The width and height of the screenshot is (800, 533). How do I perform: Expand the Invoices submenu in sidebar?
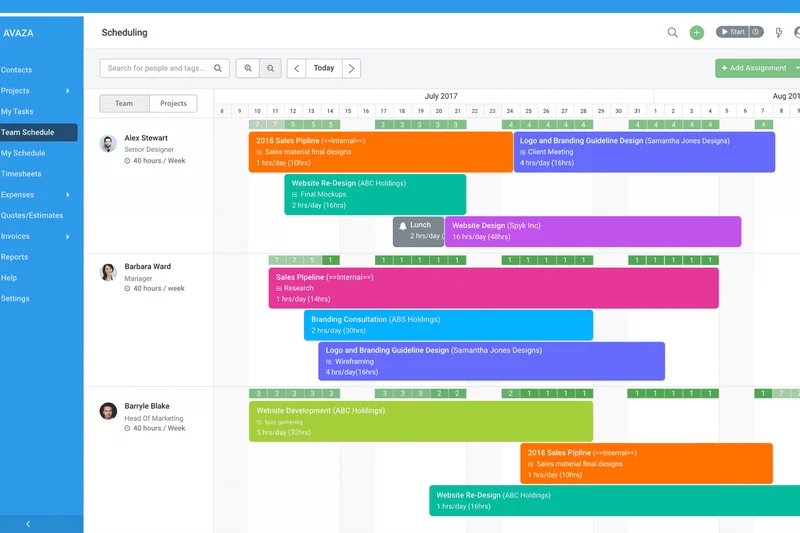(68, 237)
